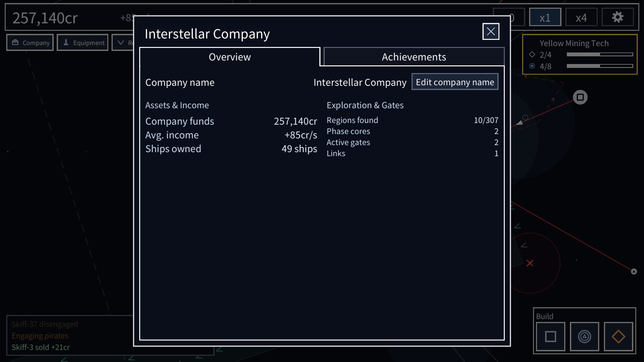Click the circle icon beside 4/8
The image size is (644, 362).
point(532,66)
